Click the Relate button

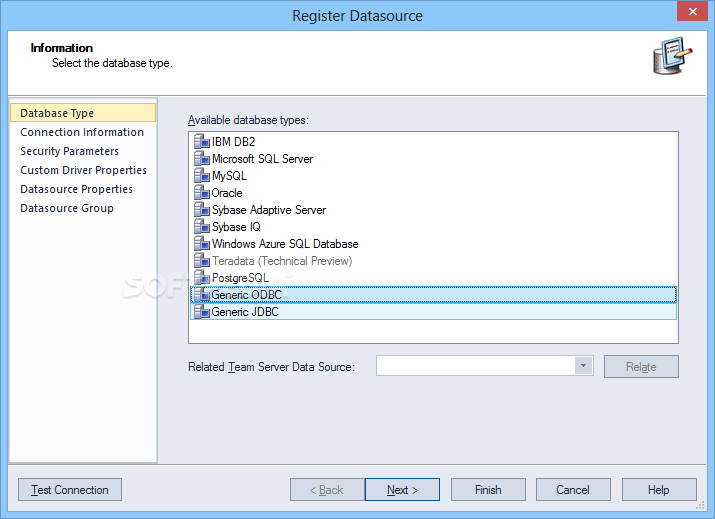(x=641, y=367)
